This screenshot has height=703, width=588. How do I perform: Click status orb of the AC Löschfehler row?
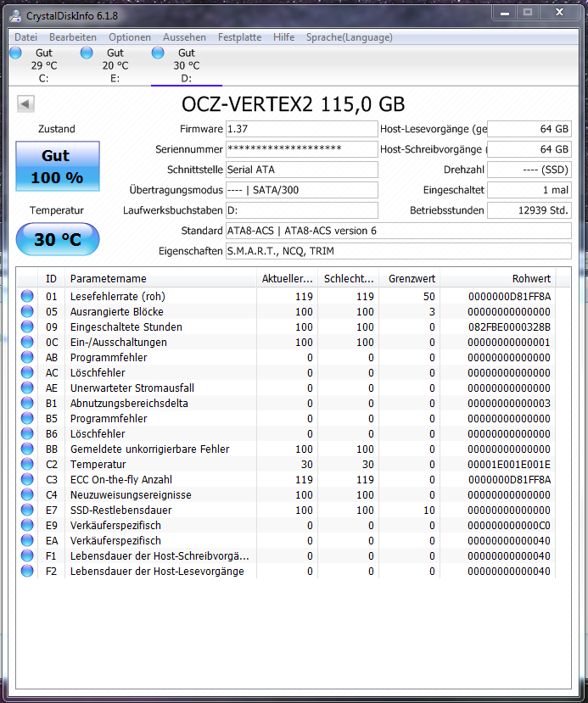pyautogui.click(x=27, y=372)
